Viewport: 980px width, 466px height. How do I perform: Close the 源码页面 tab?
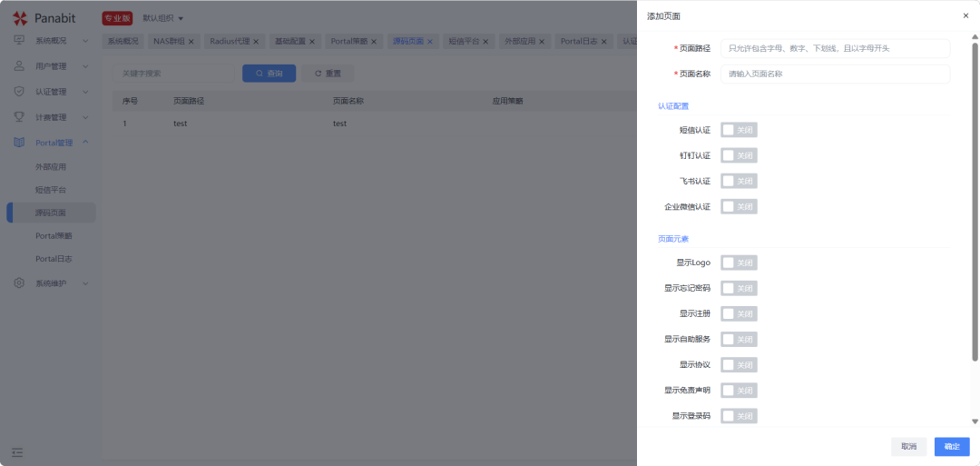430,41
